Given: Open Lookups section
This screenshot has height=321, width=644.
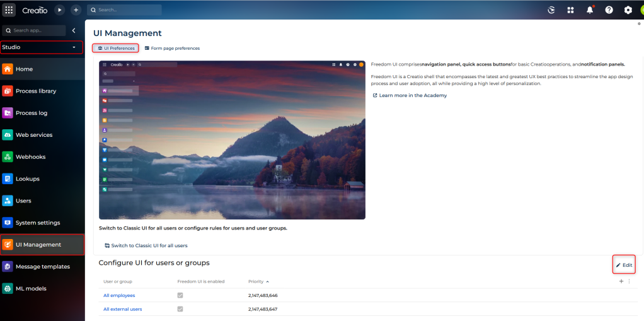Looking at the screenshot, I should (42, 179).
